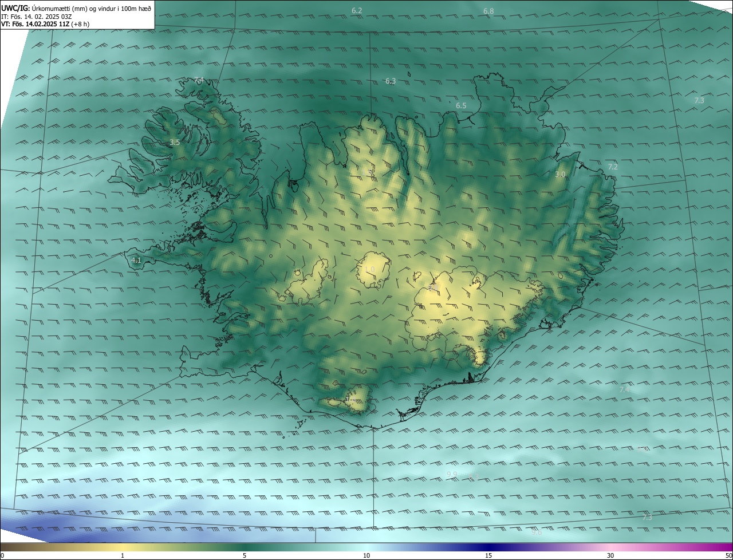Viewport: 733px width, 560px height.
Task: Click the 50 label on color scale
Action: [x=728, y=556]
